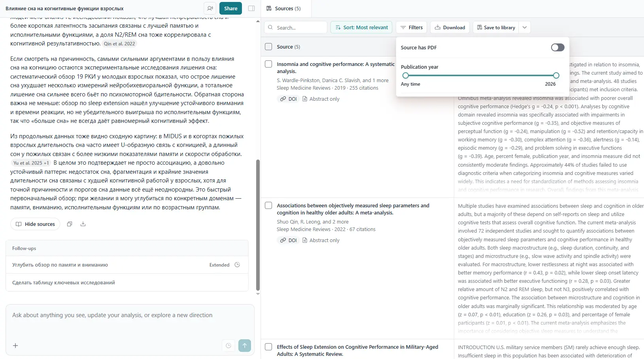Copy the answer using the copy icon
644x359 pixels.
[70, 224]
